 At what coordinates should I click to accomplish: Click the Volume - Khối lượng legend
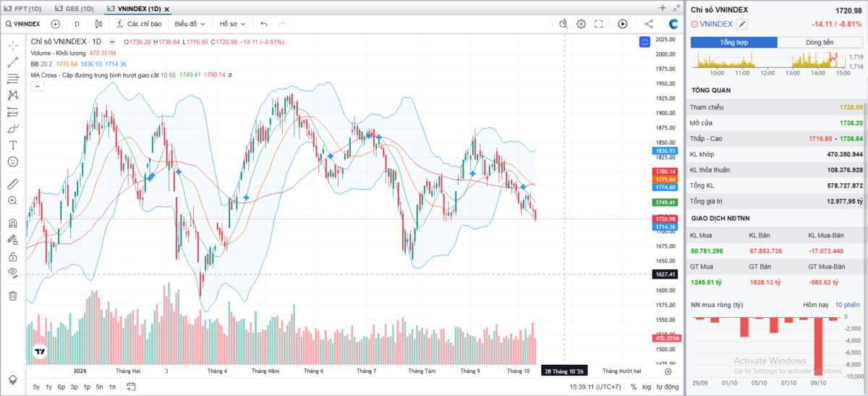[59, 53]
